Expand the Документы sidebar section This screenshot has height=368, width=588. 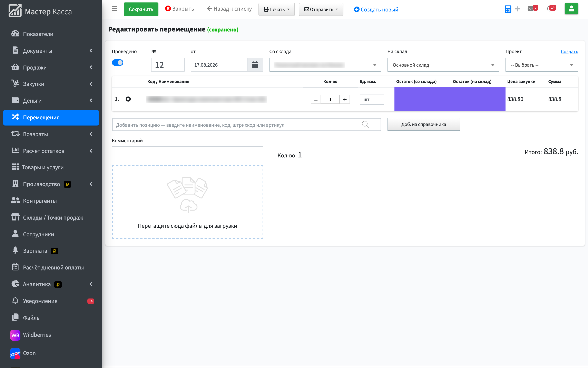pos(51,51)
